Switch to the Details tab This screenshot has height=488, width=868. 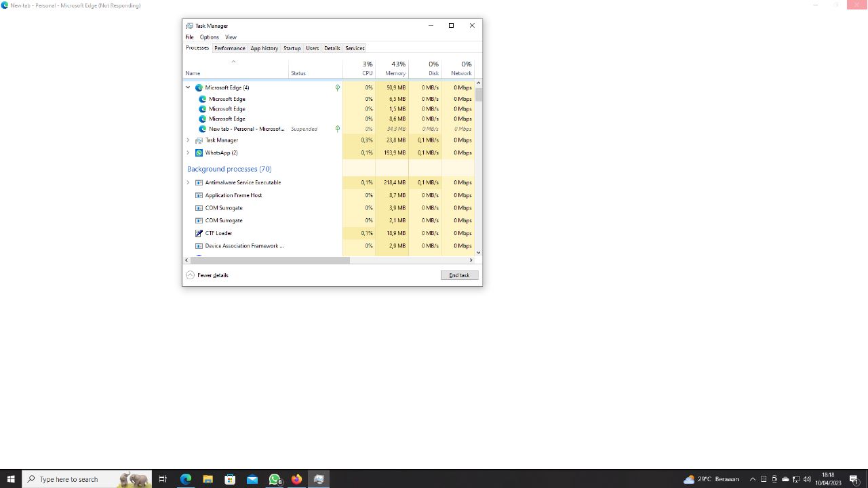click(x=332, y=48)
